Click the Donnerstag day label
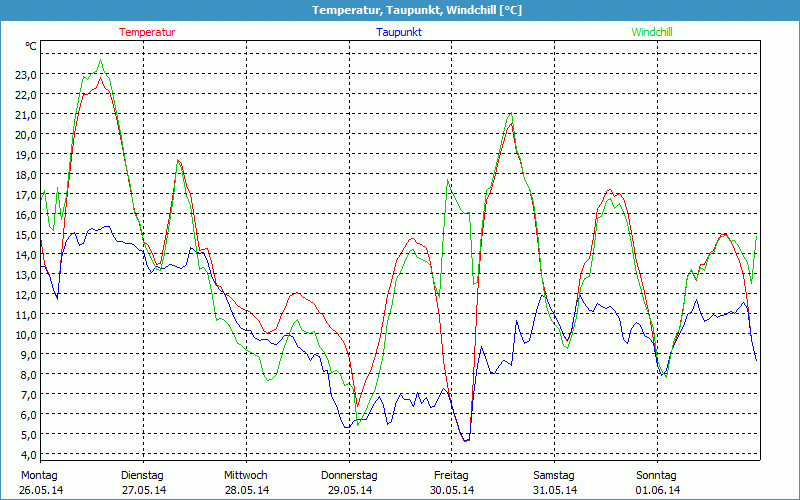The image size is (800, 500). pyautogui.click(x=349, y=476)
